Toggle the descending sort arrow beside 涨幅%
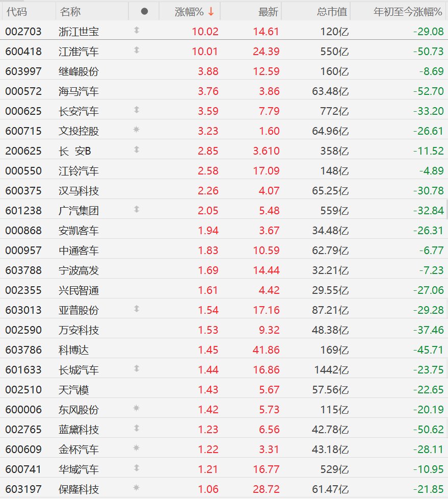 pyautogui.click(x=211, y=12)
